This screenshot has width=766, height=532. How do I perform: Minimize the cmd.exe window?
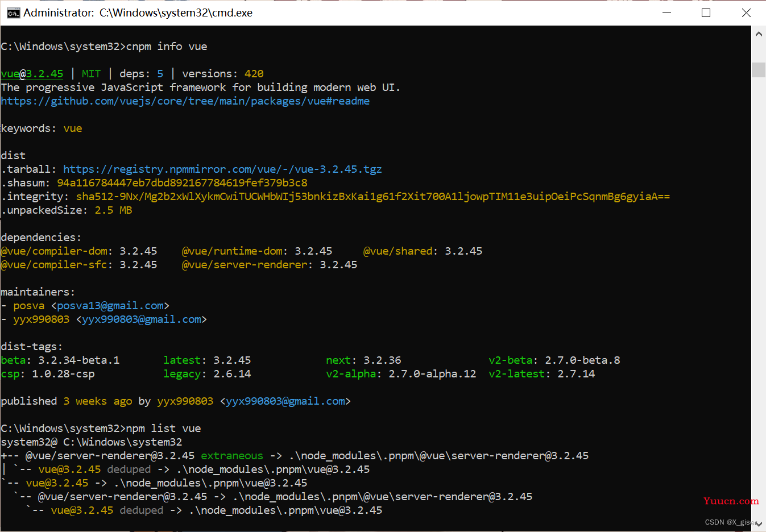coord(666,13)
